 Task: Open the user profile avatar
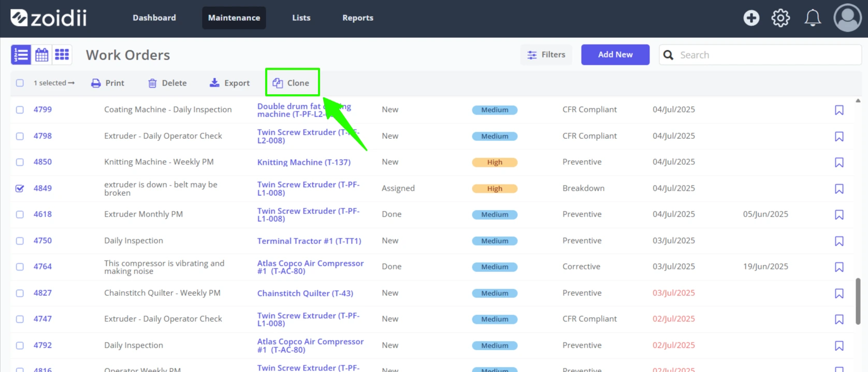point(847,18)
